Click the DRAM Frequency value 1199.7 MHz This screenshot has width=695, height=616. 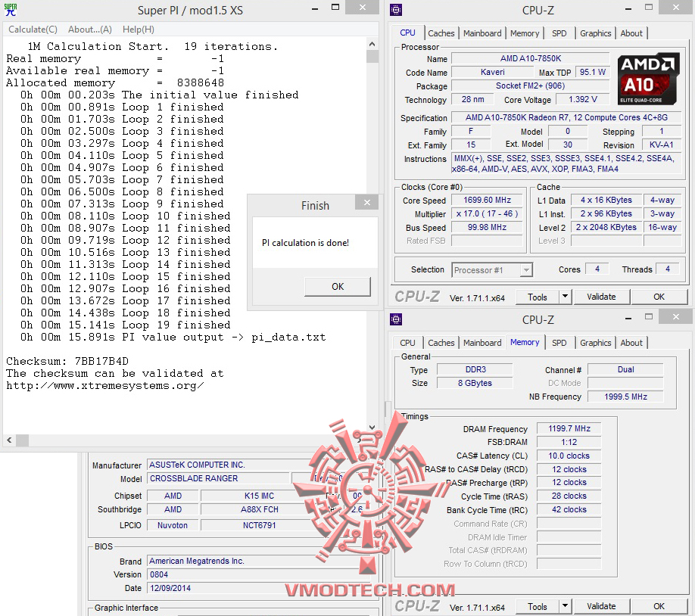click(x=569, y=428)
